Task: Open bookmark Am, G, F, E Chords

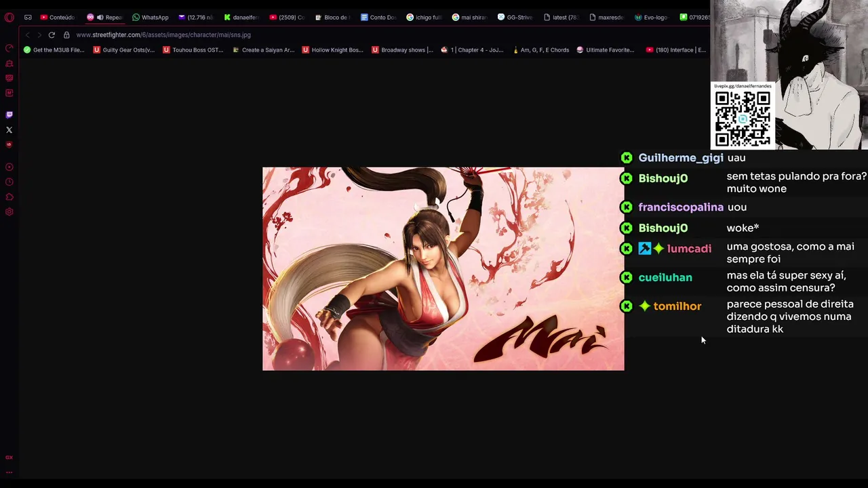Action: tap(540, 50)
